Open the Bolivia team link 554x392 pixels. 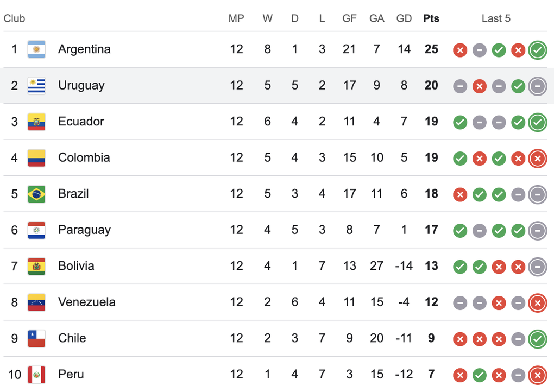click(x=76, y=265)
